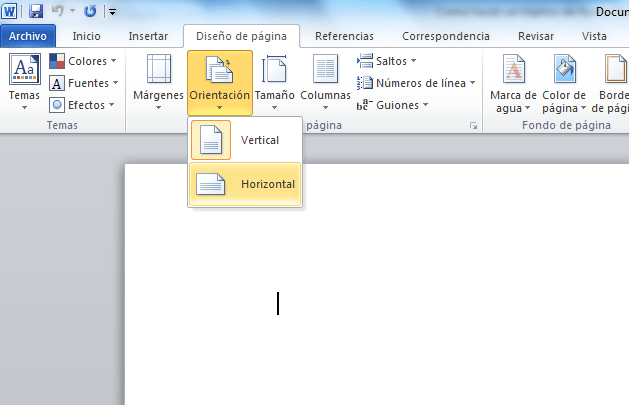Expand the Colores theme dropdown
The width and height of the screenshot is (629, 405).
[x=114, y=61]
